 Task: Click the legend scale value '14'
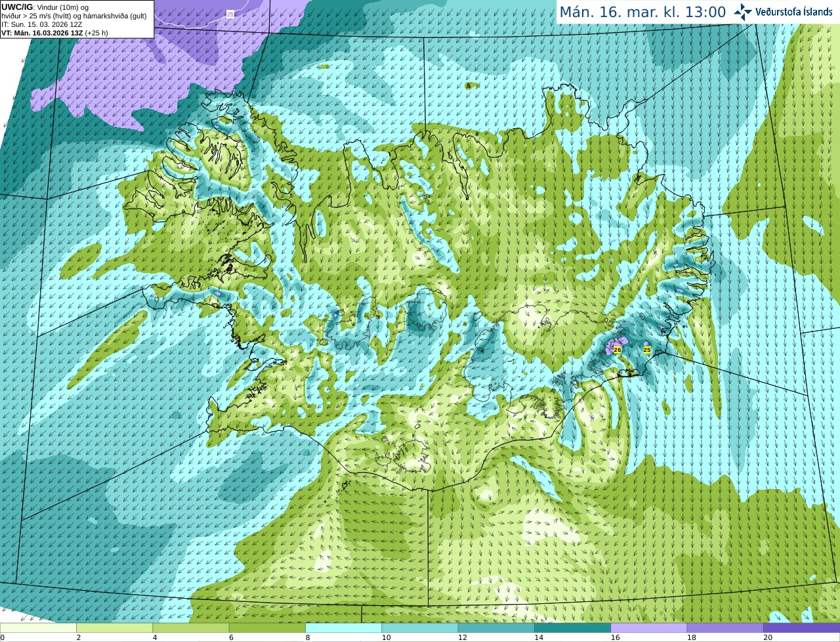click(539, 637)
